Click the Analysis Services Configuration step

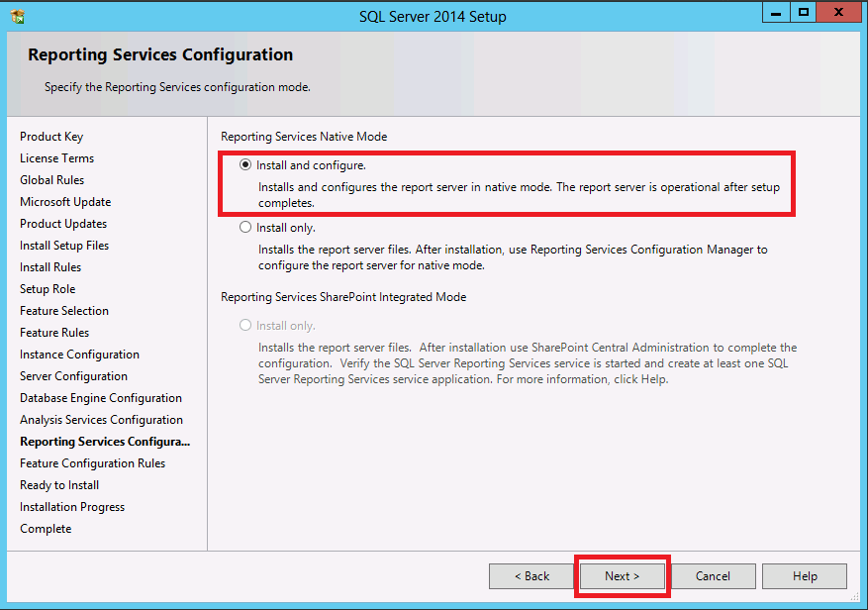coord(101,420)
